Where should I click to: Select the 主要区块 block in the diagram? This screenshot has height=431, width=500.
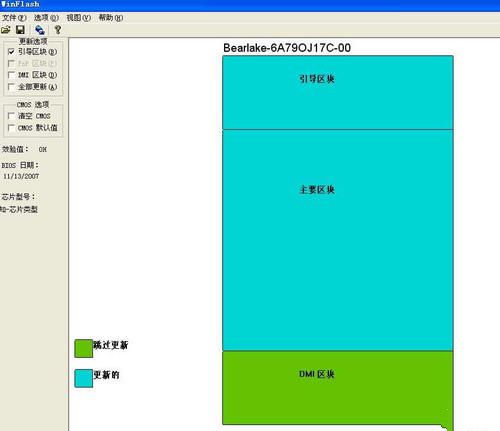pyautogui.click(x=338, y=240)
